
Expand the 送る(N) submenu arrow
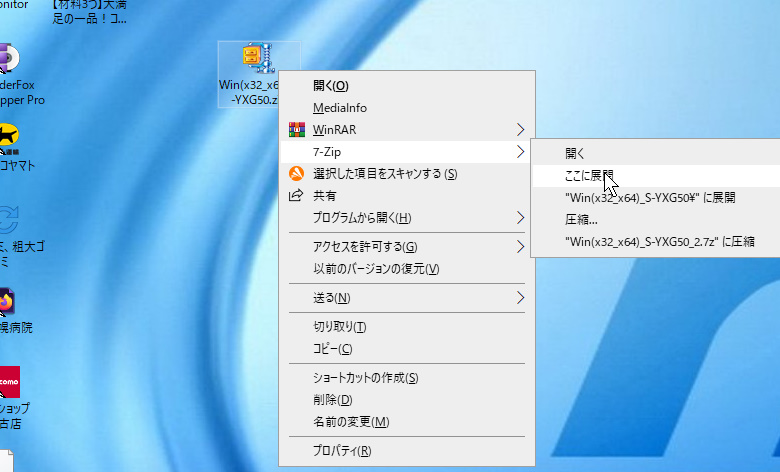520,298
